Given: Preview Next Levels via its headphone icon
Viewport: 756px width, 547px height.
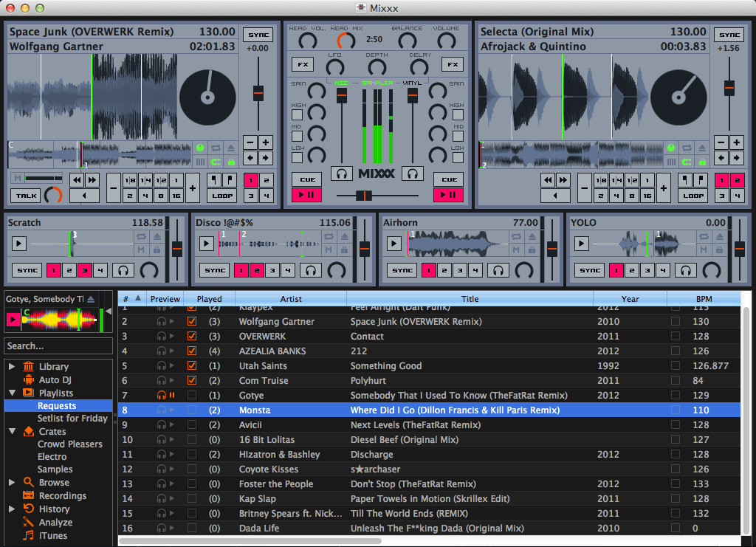Looking at the screenshot, I should point(162,424).
